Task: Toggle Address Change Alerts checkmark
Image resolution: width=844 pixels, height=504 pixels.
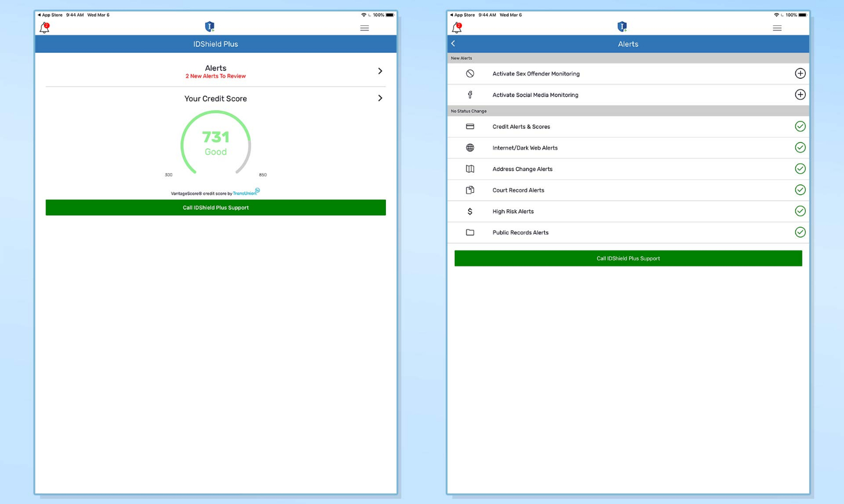Action: [x=800, y=169]
